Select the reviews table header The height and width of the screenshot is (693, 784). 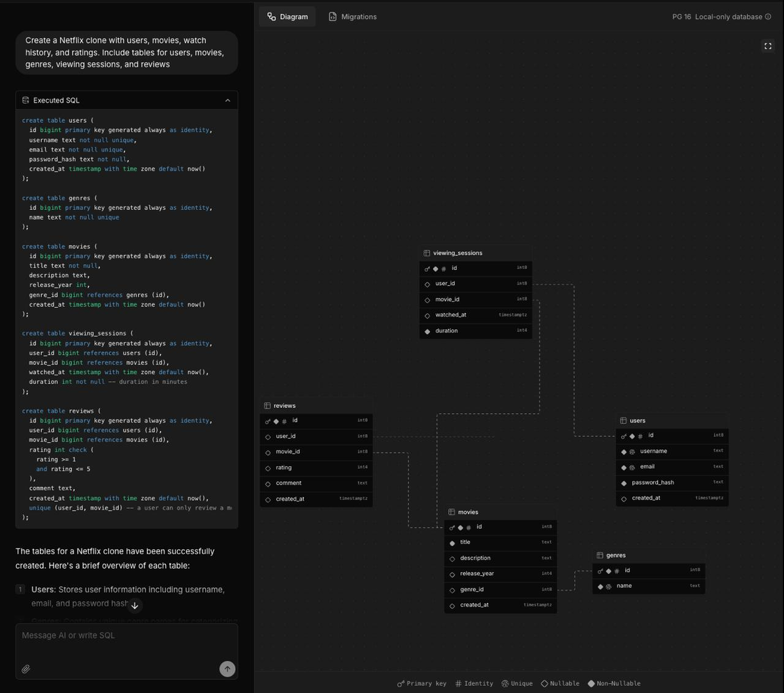316,405
